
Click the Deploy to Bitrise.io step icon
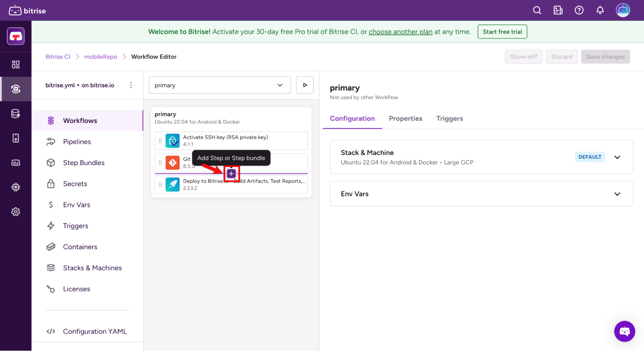click(x=173, y=185)
